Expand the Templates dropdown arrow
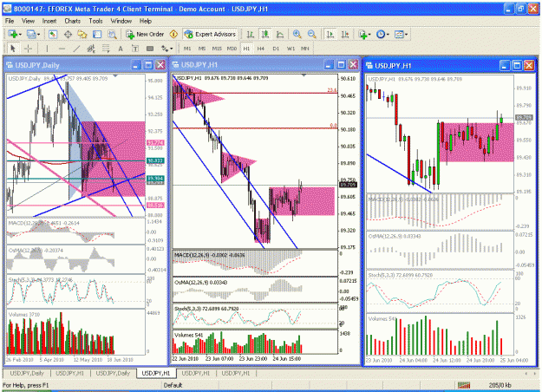 coord(406,34)
